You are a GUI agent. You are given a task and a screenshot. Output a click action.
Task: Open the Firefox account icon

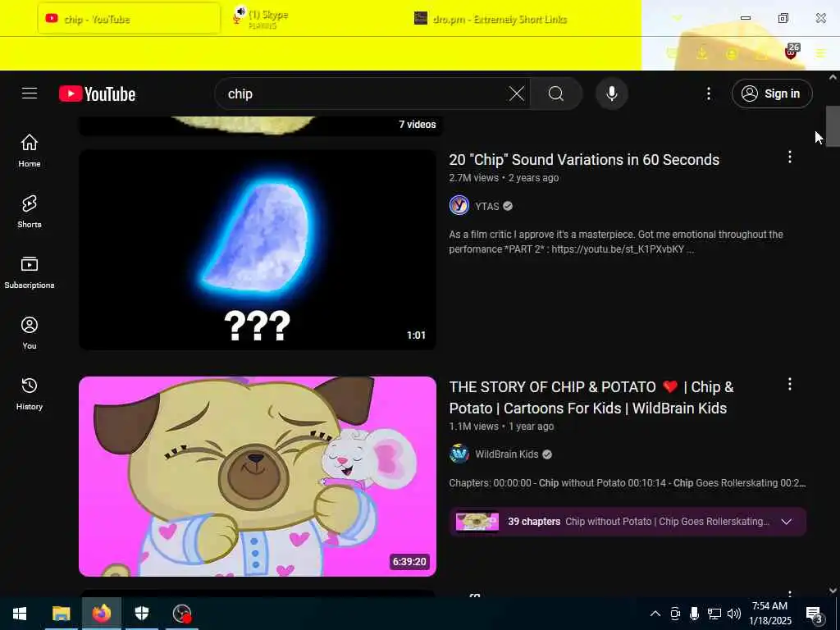pos(732,53)
